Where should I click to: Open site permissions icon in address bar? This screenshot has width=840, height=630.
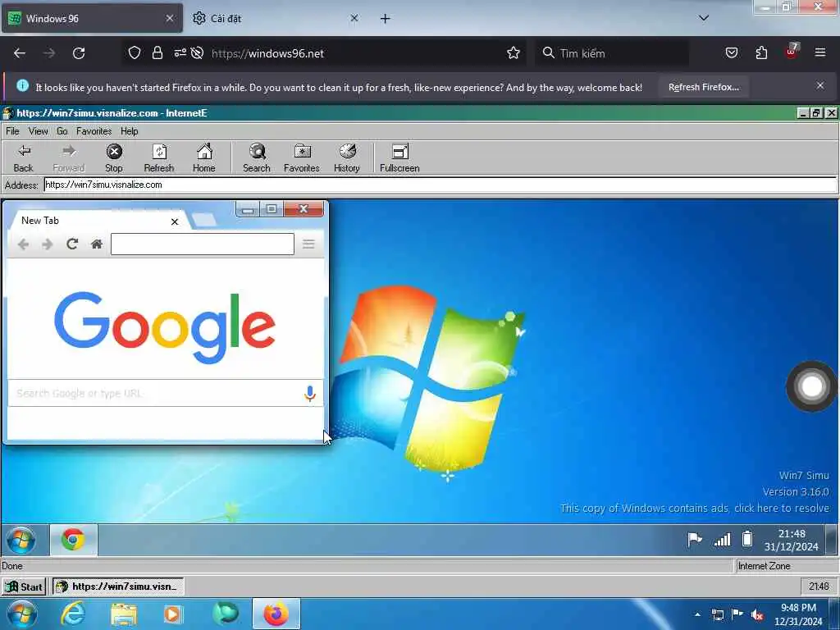[x=180, y=52]
